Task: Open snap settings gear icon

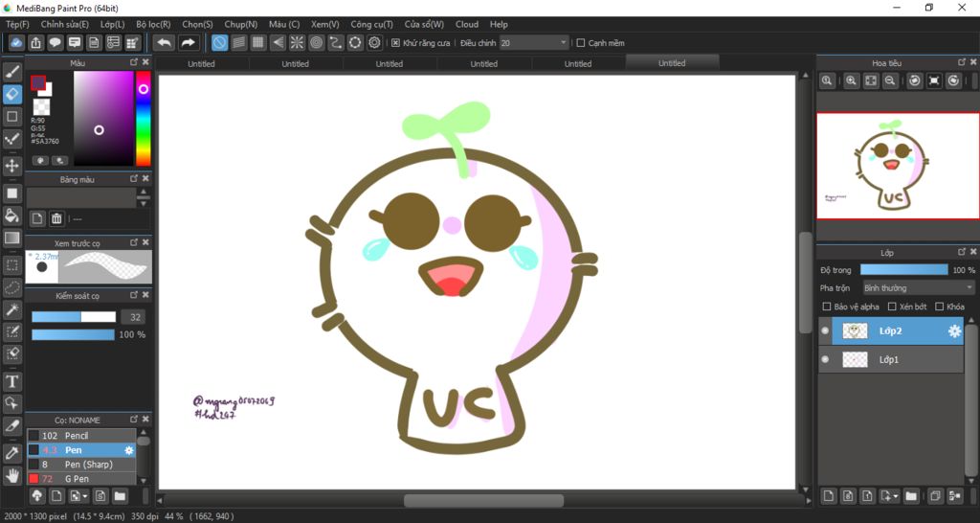Action: tap(374, 42)
